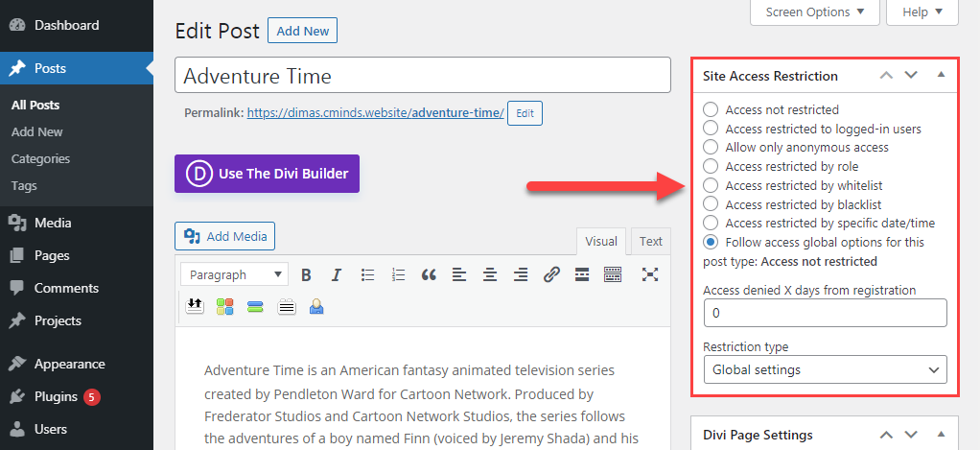
Task: Click the blue user figure icon
Action: [x=316, y=306]
